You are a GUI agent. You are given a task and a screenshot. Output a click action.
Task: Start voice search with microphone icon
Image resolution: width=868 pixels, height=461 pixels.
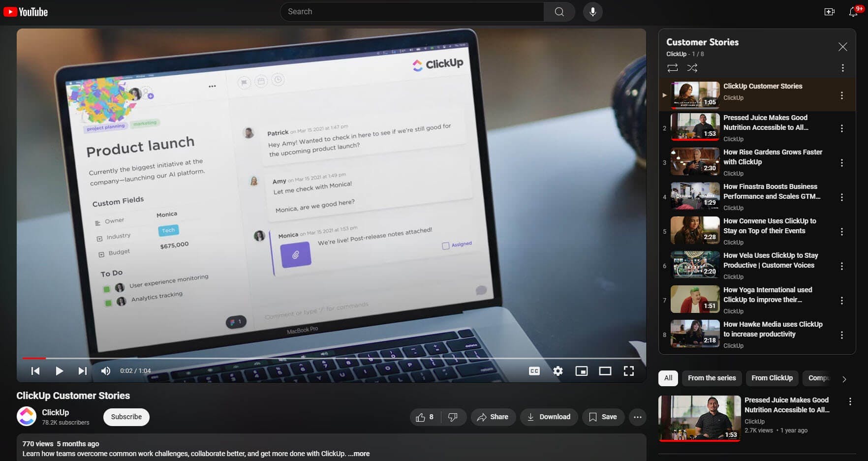(x=592, y=12)
